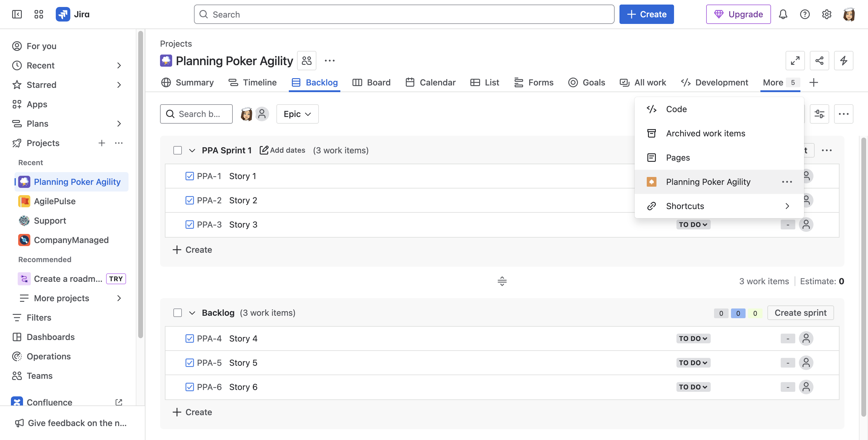Open backlog more options ellipsis button
Viewport: 868px width, 440px height.
[x=843, y=114]
